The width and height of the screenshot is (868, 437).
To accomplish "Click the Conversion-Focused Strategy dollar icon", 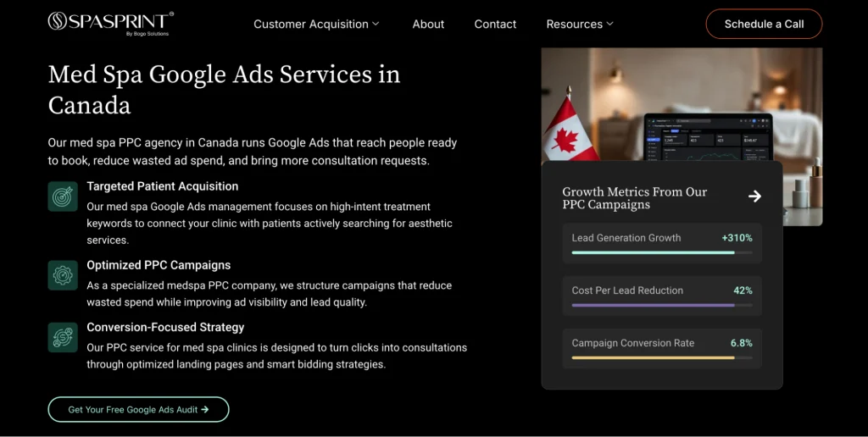I will [x=63, y=337].
